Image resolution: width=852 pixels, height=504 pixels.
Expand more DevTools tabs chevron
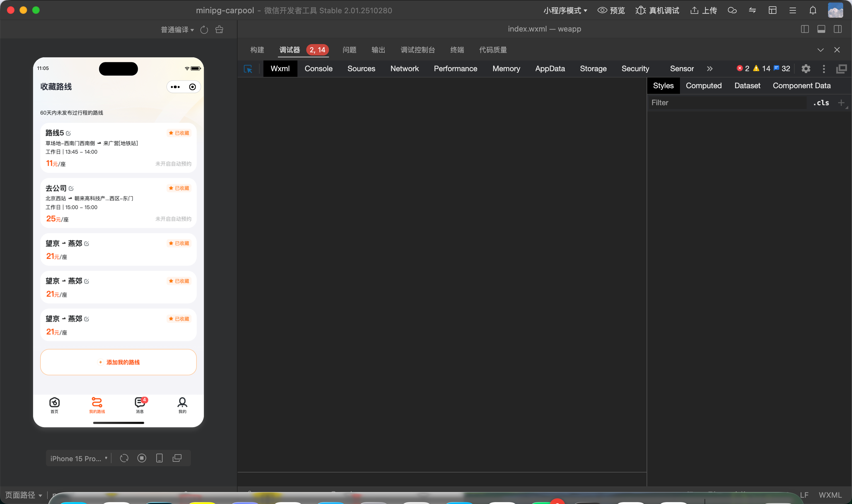point(710,69)
